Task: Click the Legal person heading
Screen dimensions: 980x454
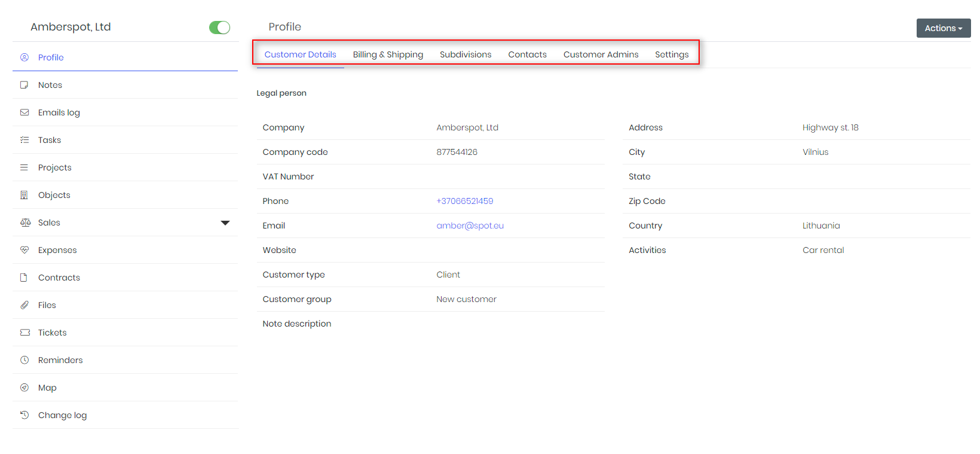Action: tap(281, 93)
